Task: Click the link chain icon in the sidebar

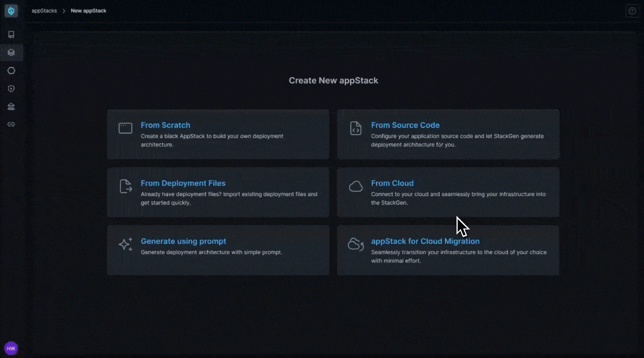Action: (x=11, y=124)
